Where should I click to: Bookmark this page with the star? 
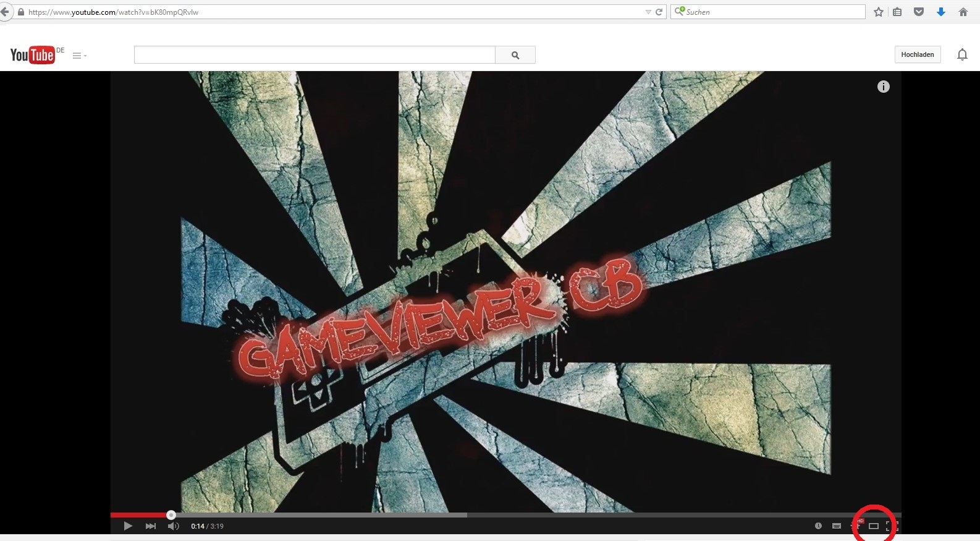(879, 12)
